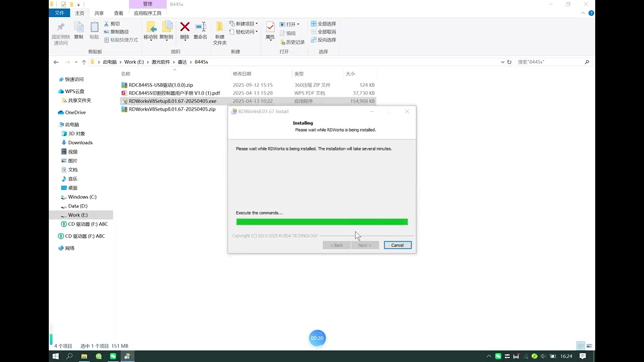Click the Manage (管理) contextual tab
Viewport: 644px width, 362px height.
pos(147,4)
